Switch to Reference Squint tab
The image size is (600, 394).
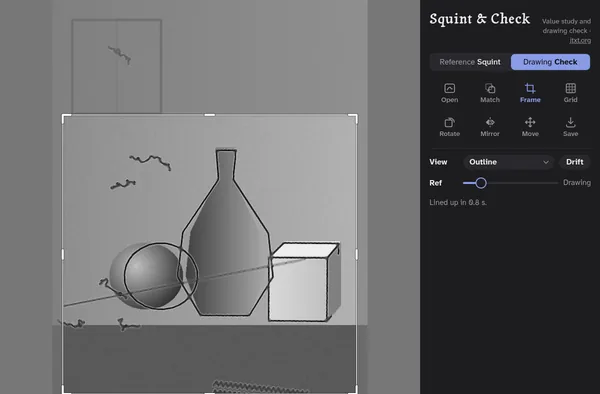pyautogui.click(x=470, y=62)
